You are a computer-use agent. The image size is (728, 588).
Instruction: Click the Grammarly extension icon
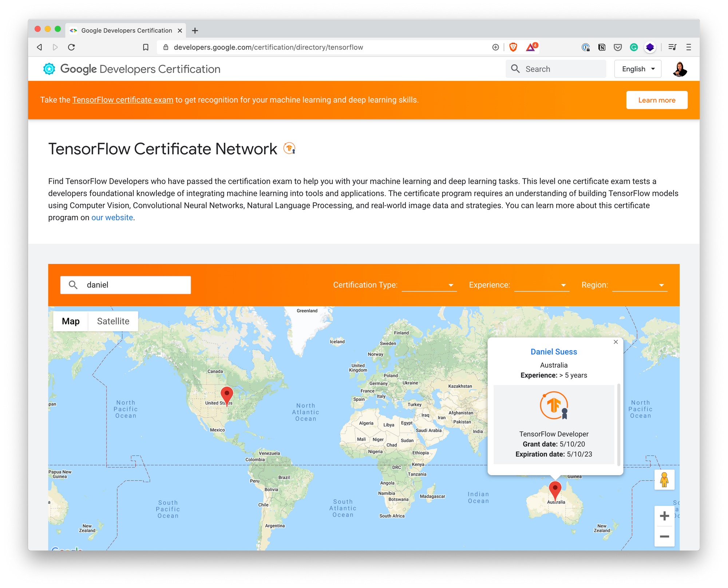point(634,47)
